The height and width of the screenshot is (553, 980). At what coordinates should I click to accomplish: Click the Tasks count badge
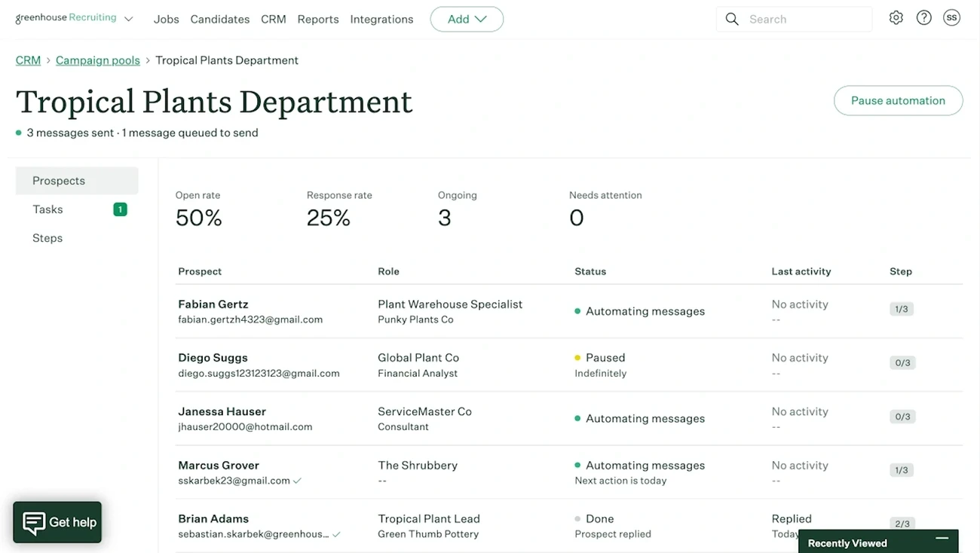click(120, 209)
